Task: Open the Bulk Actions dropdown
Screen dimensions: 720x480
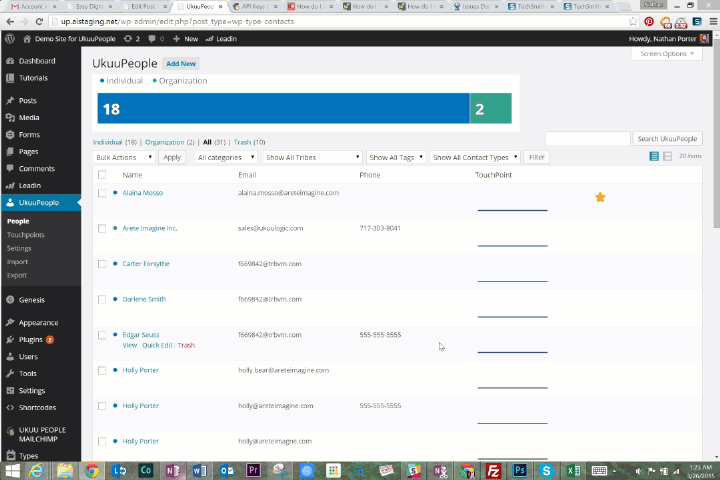Action: (x=124, y=157)
